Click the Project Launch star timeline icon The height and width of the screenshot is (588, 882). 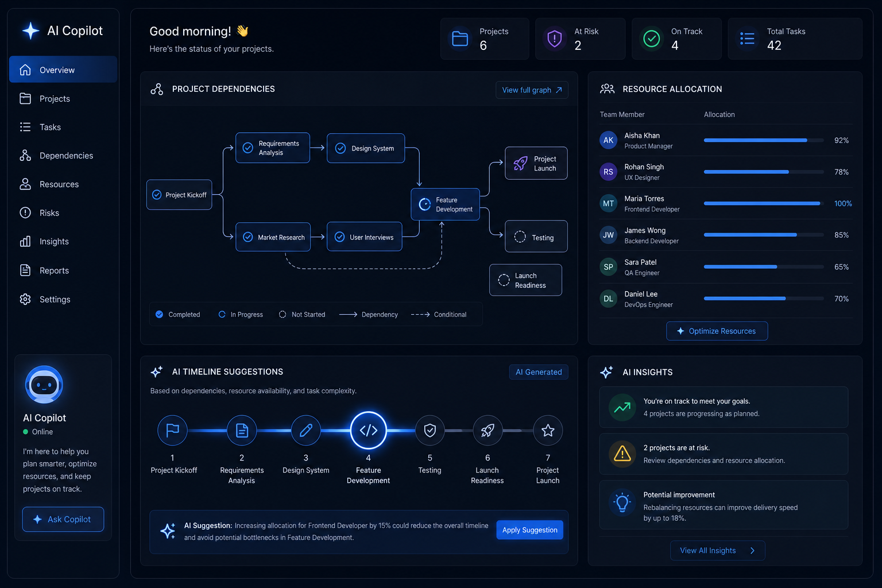(x=548, y=430)
